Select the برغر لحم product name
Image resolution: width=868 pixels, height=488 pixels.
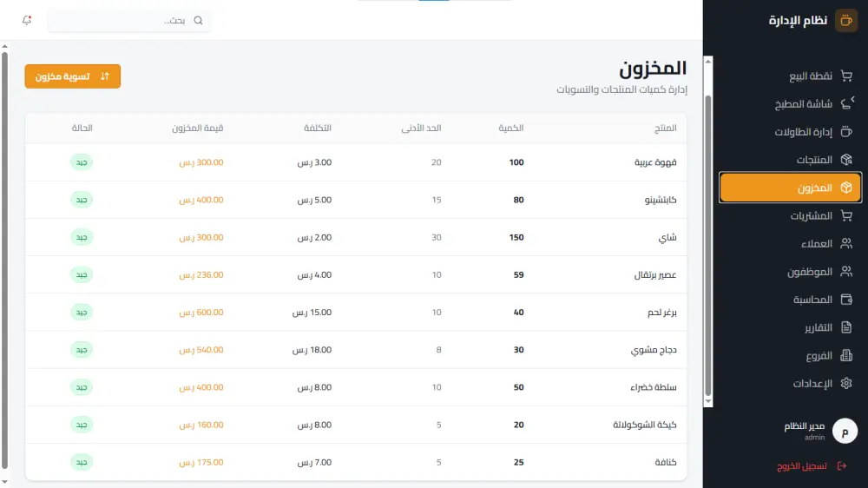[x=662, y=313]
